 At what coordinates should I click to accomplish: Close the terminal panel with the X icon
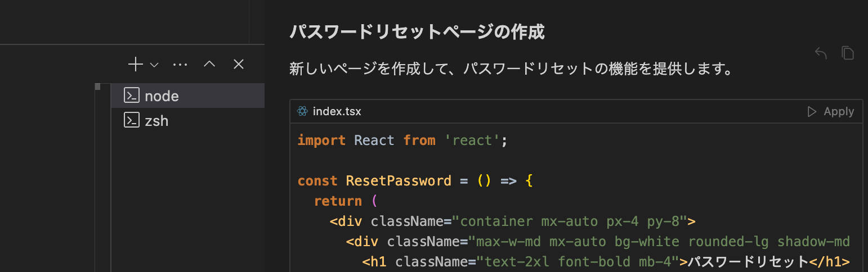pyautogui.click(x=239, y=64)
